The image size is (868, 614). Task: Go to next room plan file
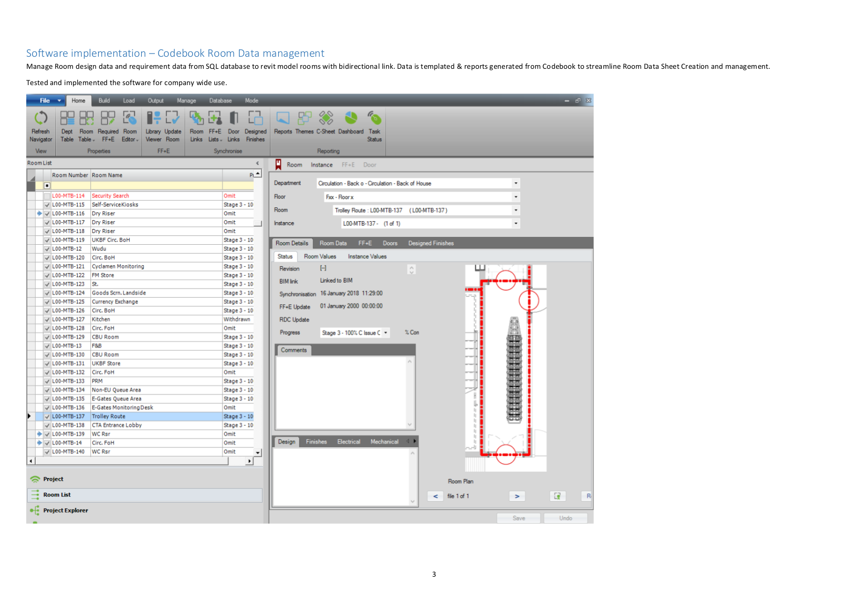coord(517,496)
